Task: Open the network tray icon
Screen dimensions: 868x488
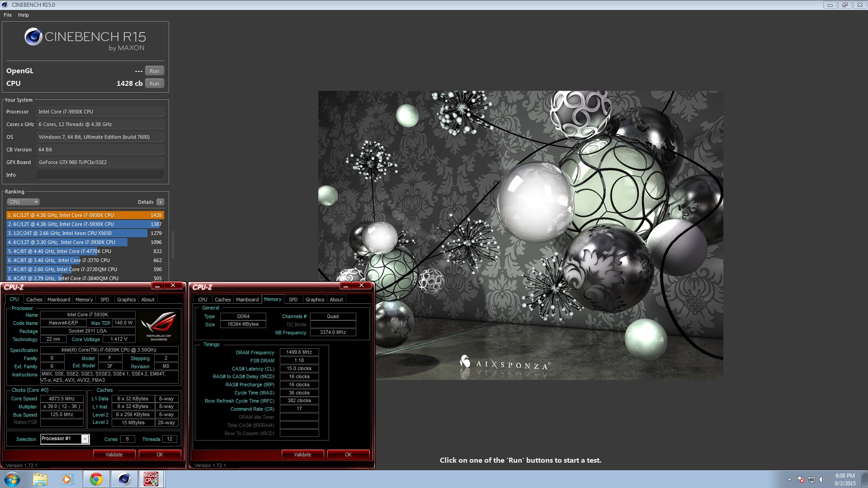Action: [x=811, y=479]
